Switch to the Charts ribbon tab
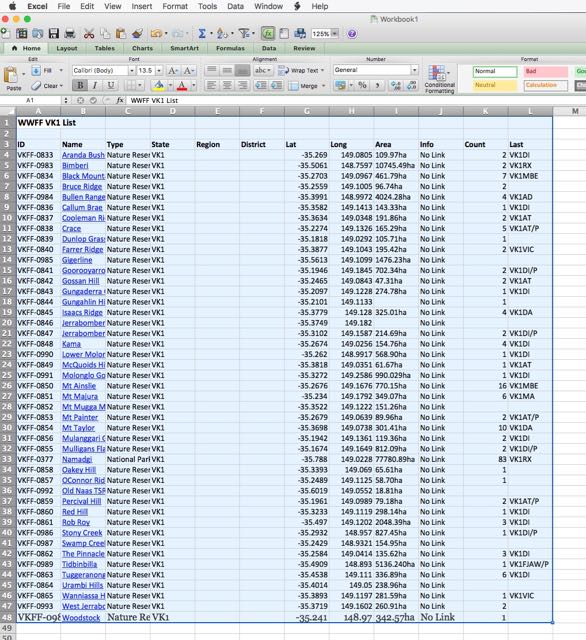Screen dimensions: 586x640 tap(142, 48)
